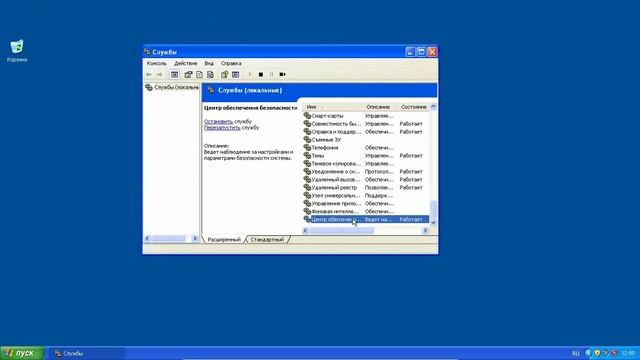Click the Start Service play icon
The image size is (640, 360).
tap(250, 74)
